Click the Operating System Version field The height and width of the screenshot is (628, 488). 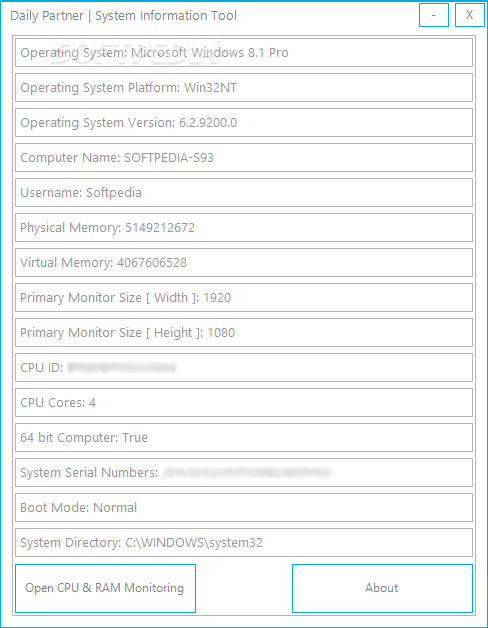(244, 123)
